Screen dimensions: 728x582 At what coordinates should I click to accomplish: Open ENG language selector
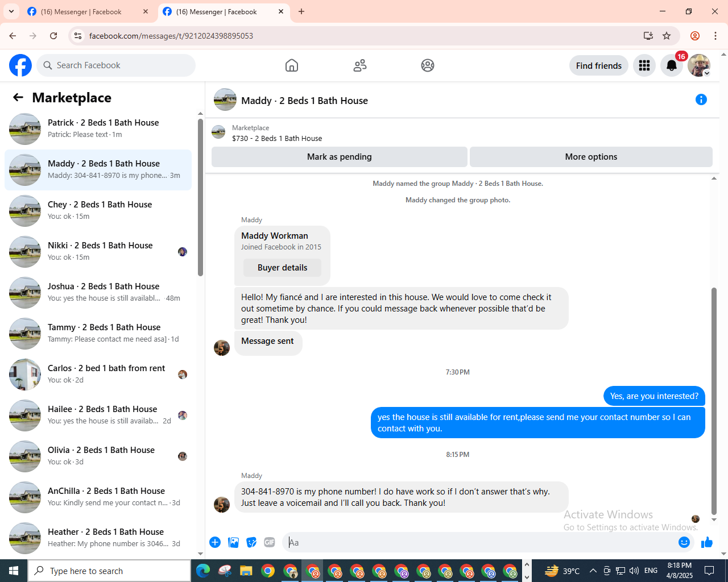(651, 571)
